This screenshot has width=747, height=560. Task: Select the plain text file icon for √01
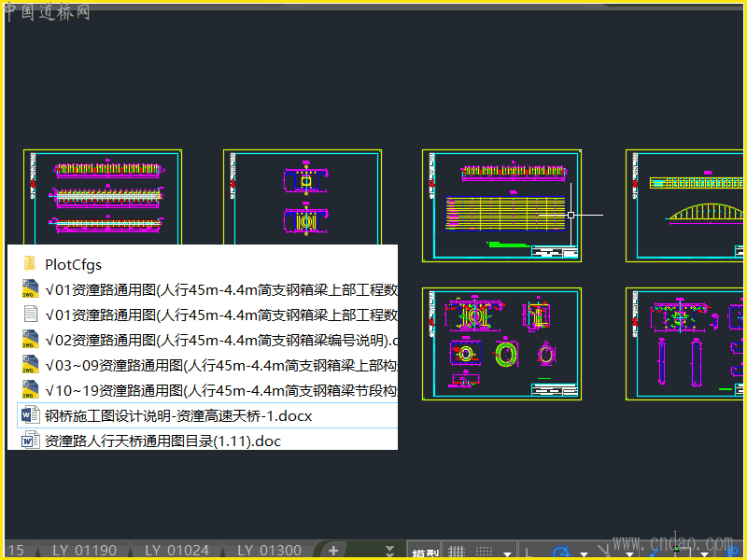[x=31, y=315]
